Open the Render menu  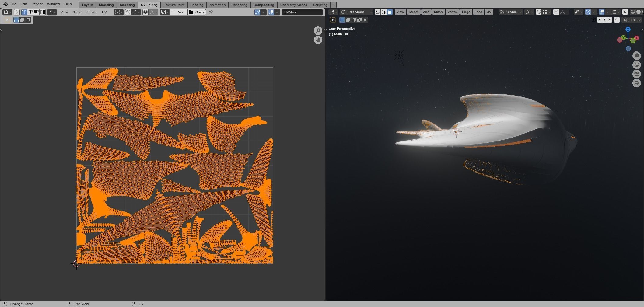pyautogui.click(x=37, y=4)
